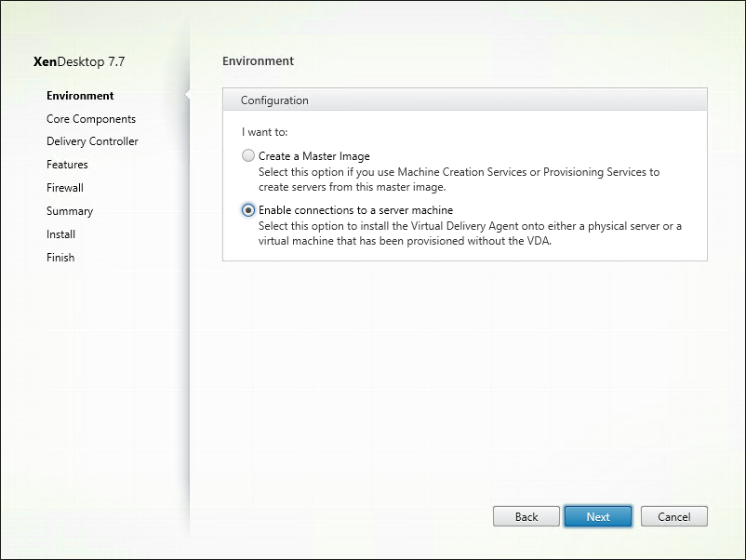The image size is (746, 560).
Task: Select the Features step in sidebar
Action: pos(67,165)
